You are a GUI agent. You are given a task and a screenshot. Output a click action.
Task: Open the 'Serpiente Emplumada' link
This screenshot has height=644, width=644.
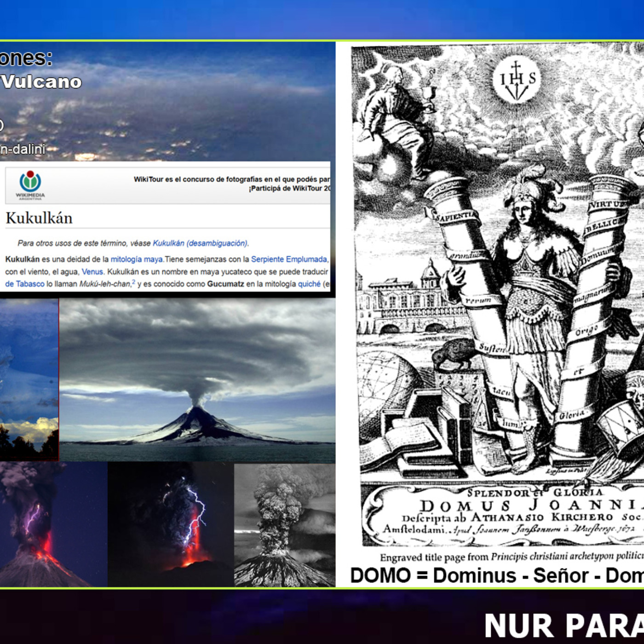click(x=289, y=259)
